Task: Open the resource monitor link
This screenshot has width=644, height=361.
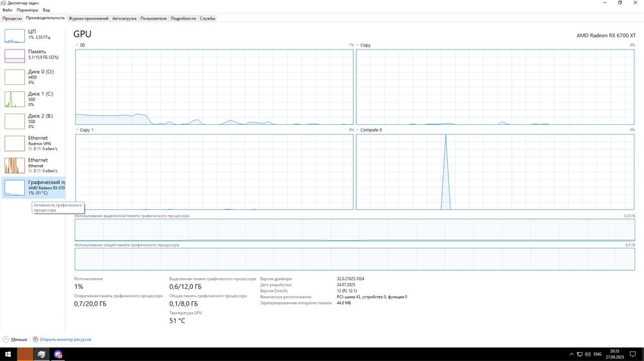Action: point(65,339)
